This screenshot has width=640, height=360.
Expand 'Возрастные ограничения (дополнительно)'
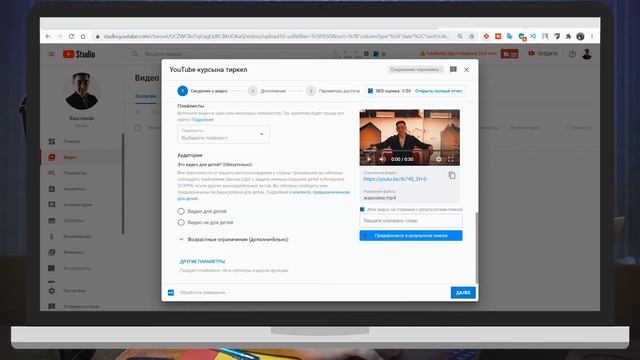[233, 239]
